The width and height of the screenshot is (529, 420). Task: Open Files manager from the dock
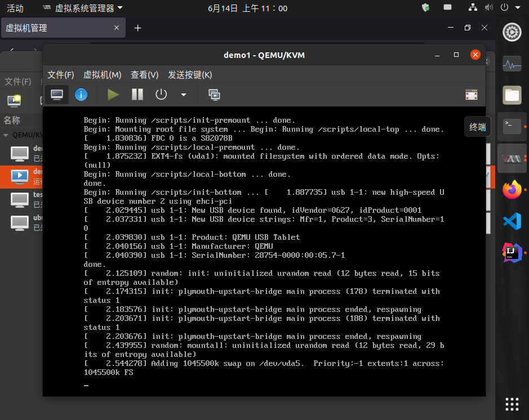(512, 95)
